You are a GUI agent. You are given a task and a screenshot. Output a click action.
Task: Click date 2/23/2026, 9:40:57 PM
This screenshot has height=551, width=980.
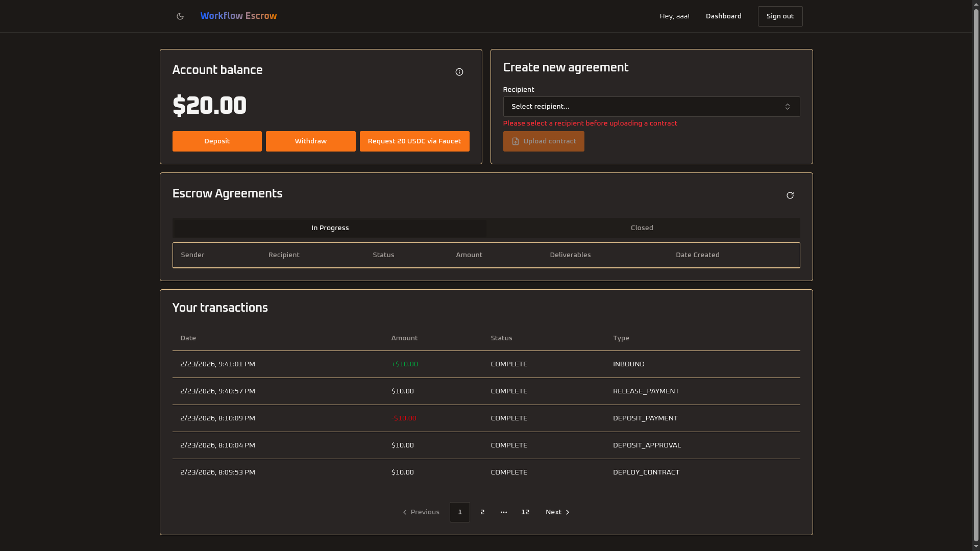(217, 391)
